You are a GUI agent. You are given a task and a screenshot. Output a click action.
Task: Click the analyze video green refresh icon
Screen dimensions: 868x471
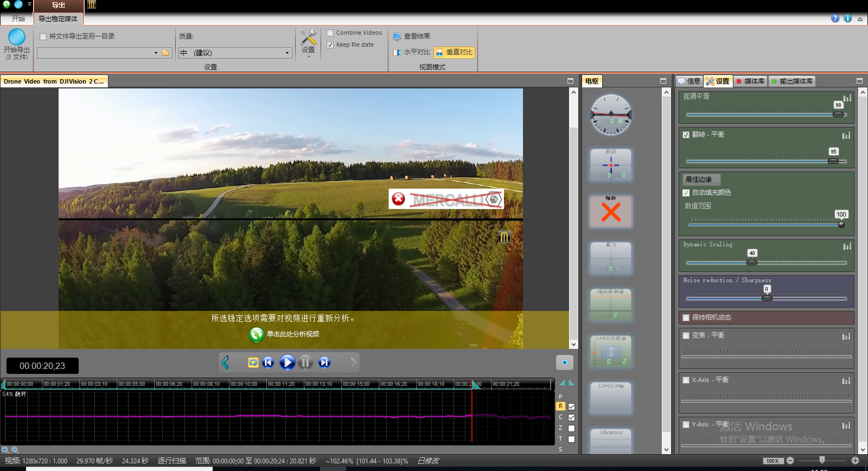(257, 334)
